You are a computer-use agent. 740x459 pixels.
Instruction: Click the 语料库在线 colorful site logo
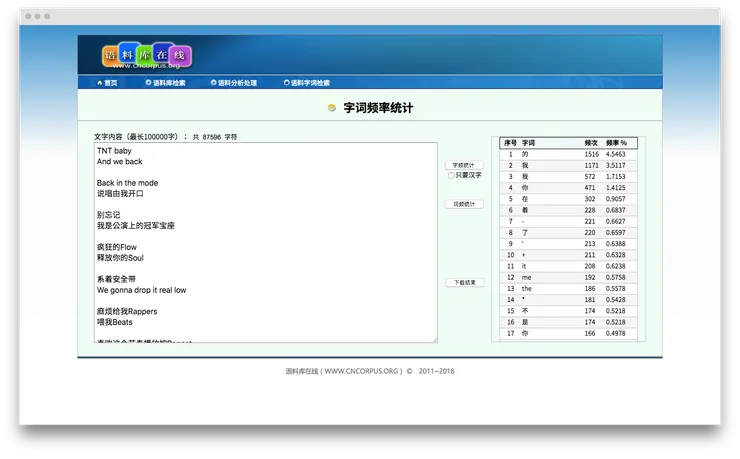pyautogui.click(x=147, y=56)
